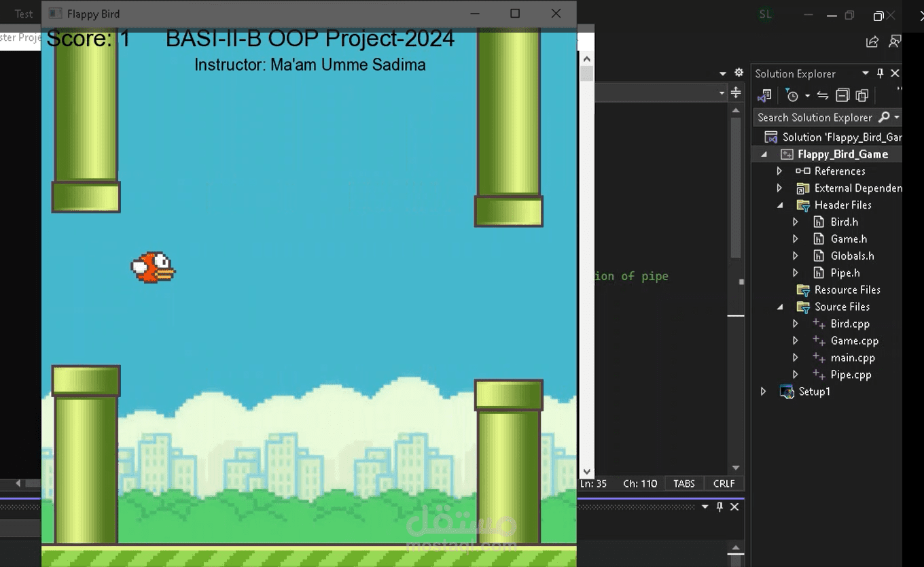
Task: Click the code editor vertical scrollbar thumb
Action: [735, 188]
